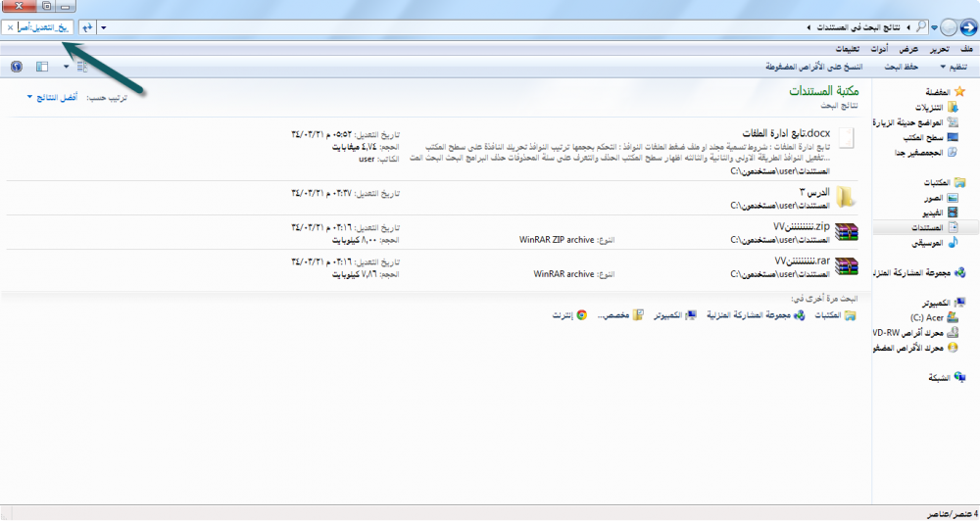Clear the search box with the X
Image resolution: width=980 pixels, height=521 pixels.
[x=10, y=27]
